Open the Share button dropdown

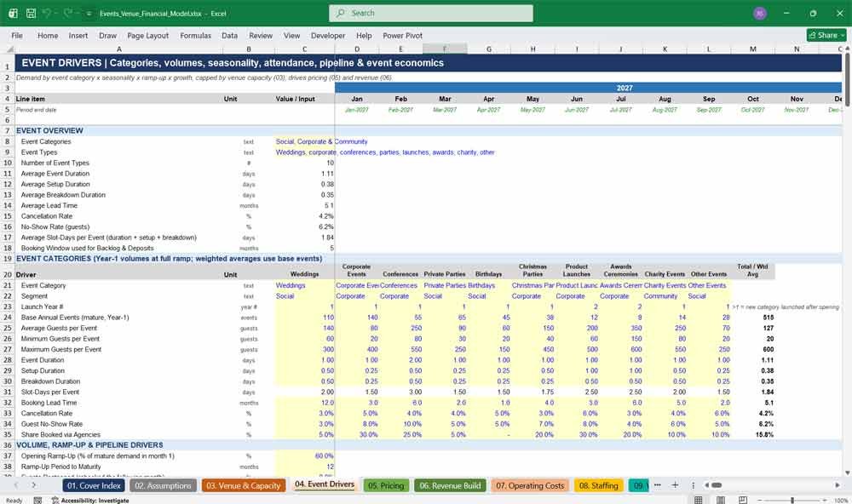(826, 35)
